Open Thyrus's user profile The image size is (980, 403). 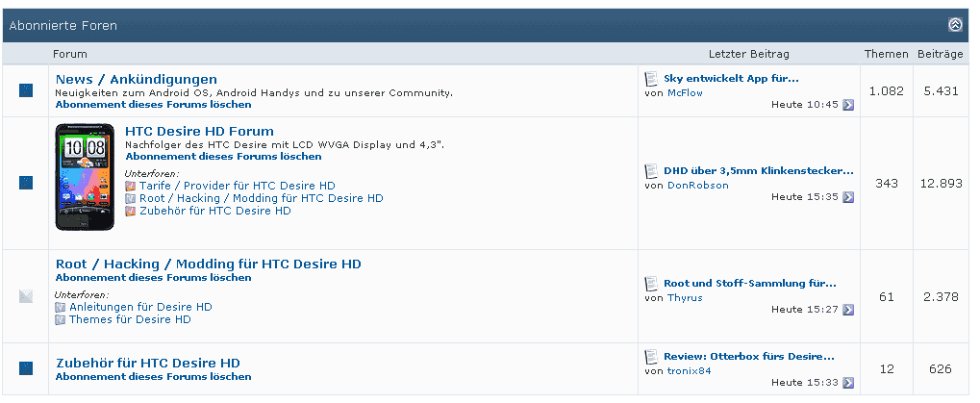click(685, 297)
